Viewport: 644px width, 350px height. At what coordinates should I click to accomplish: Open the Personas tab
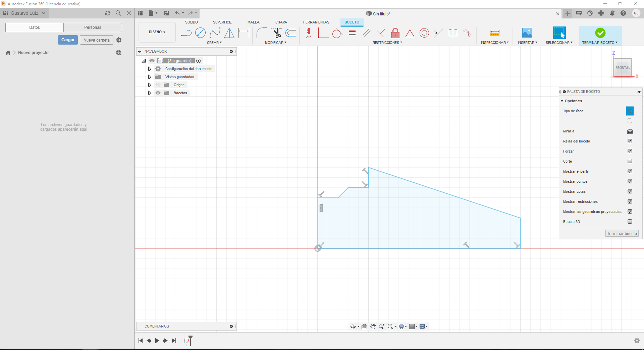tap(93, 27)
